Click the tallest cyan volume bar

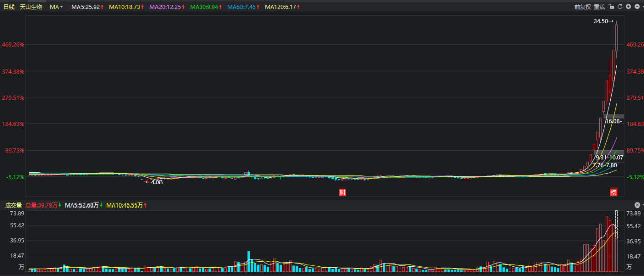(x=248, y=261)
